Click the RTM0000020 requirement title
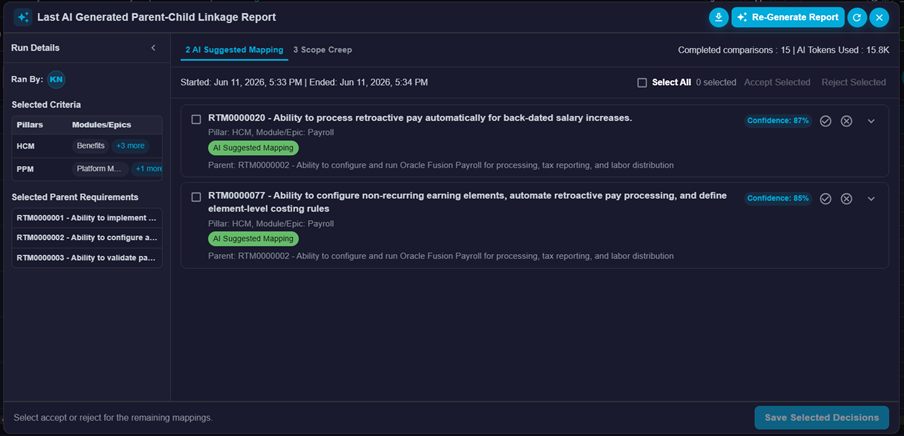Viewport: 904px width, 436px height. pyautogui.click(x=420, y=118)
